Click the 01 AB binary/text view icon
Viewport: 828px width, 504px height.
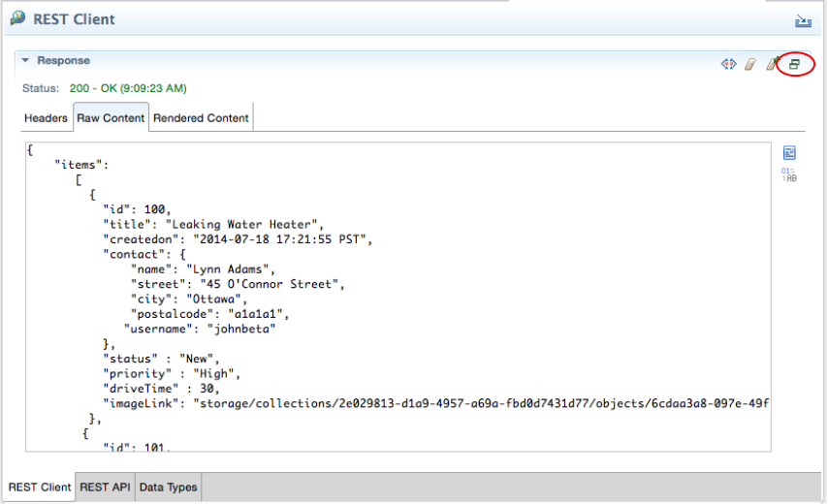coord(789,174)
